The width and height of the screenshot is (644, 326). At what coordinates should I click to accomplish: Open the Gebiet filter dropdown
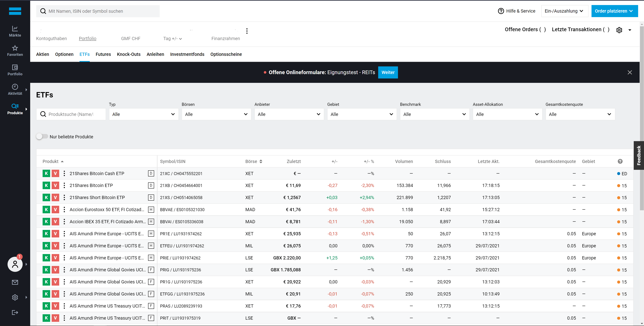click(x=362, y=114)
